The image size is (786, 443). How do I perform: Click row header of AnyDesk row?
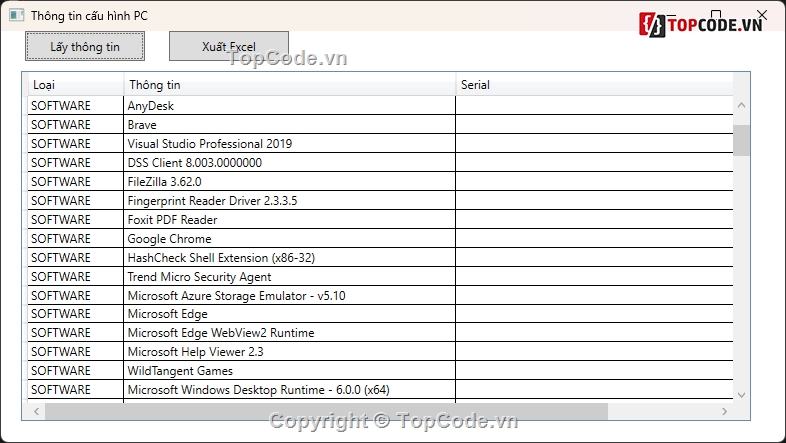pos(25,106)
